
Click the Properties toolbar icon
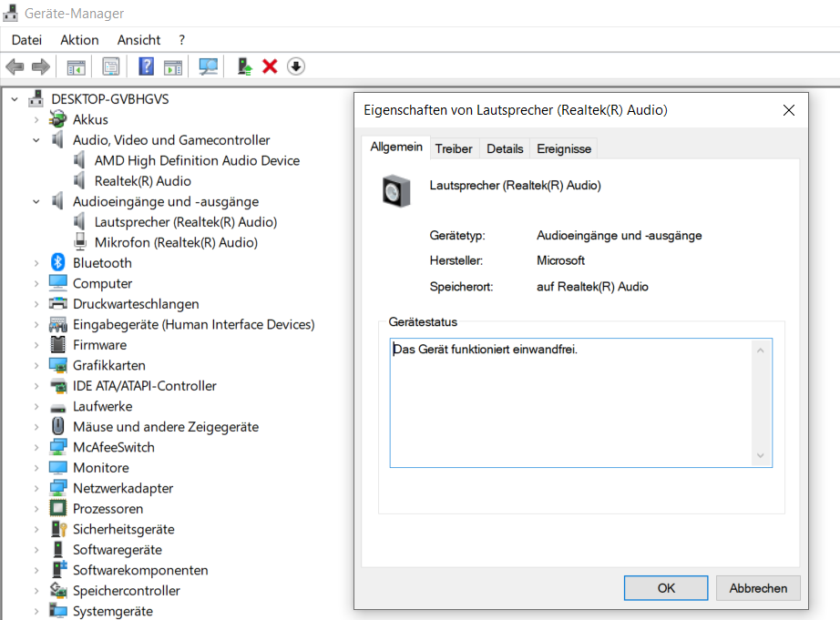(x=111, y=66)
